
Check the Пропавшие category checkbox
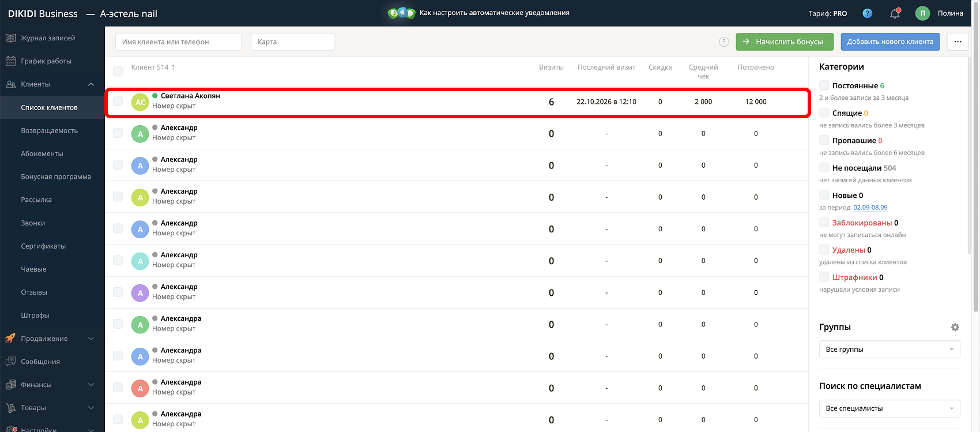[x=824, y=140]
